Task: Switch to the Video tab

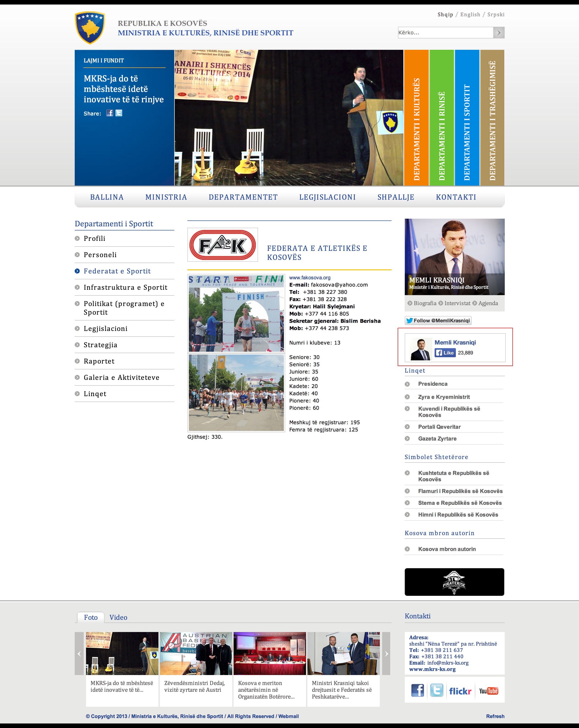Action: click(x=118, y=617)
